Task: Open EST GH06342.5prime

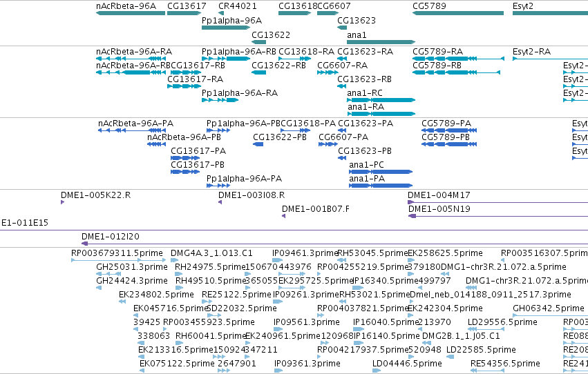Action: [x=550, y=315]
